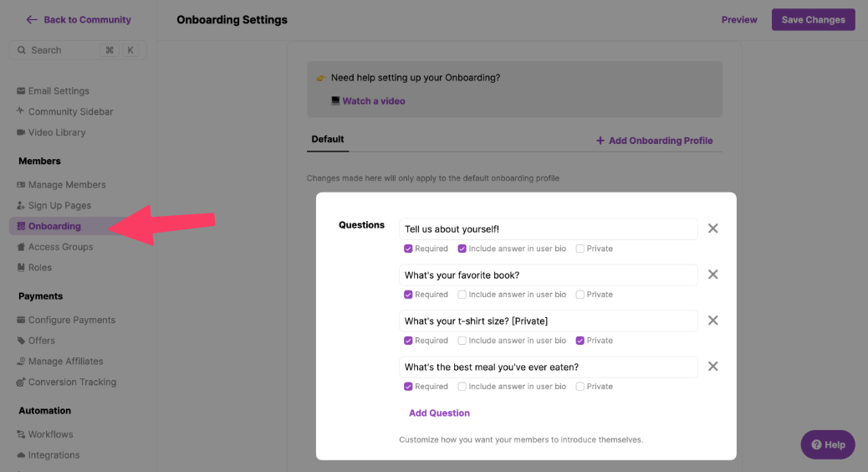Viewport: 868px width, 472px height.
Task: Open the 'Watch a video' link
Action: 373,101
